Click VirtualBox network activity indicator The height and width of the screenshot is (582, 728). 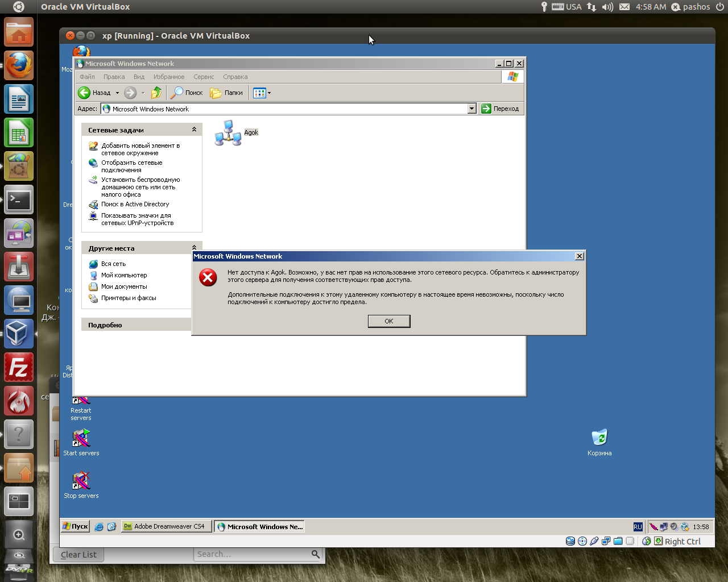606,541
